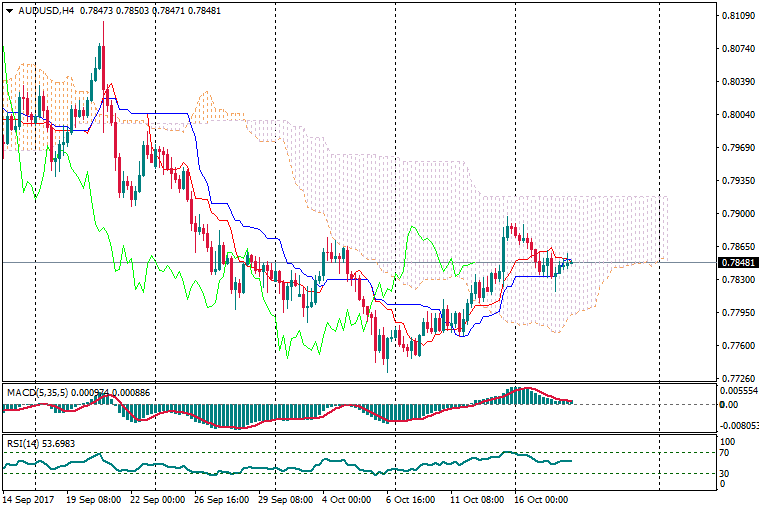Click the RSI 30 oversold level label
This screenshot has height=511, width=759.
pyautogui.click(x=727, y=473)
